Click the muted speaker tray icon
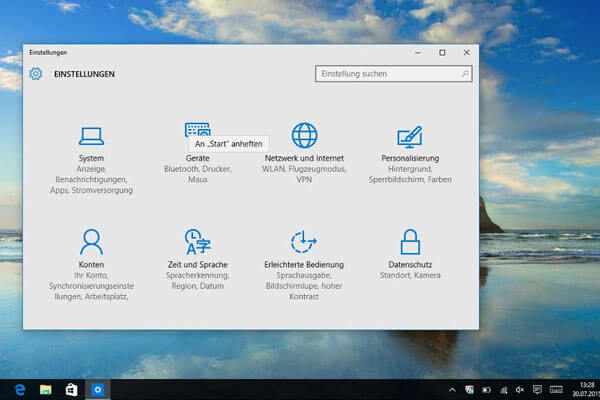Viewport: 600px width, 400px height. (520, 390)
